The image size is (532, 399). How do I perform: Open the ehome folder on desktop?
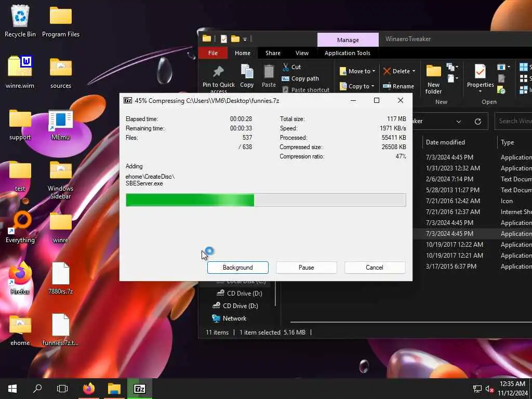tap(20, 330)
